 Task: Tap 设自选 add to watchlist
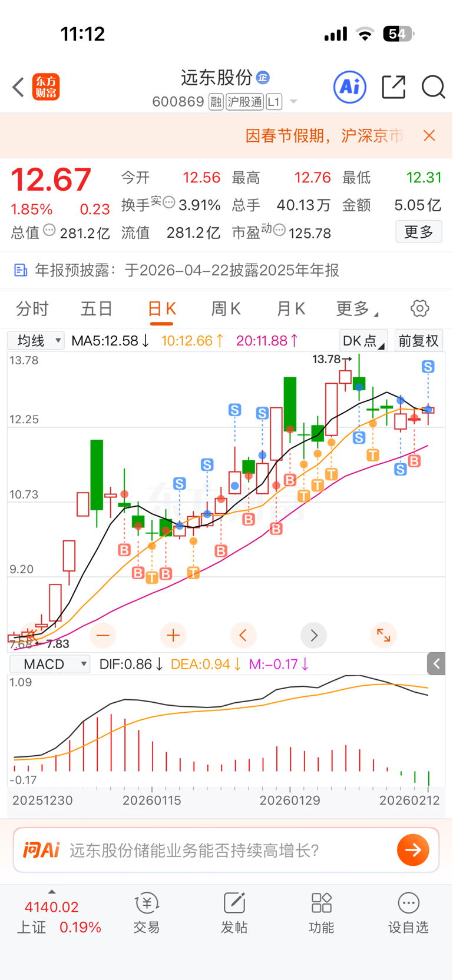(408, 913)
